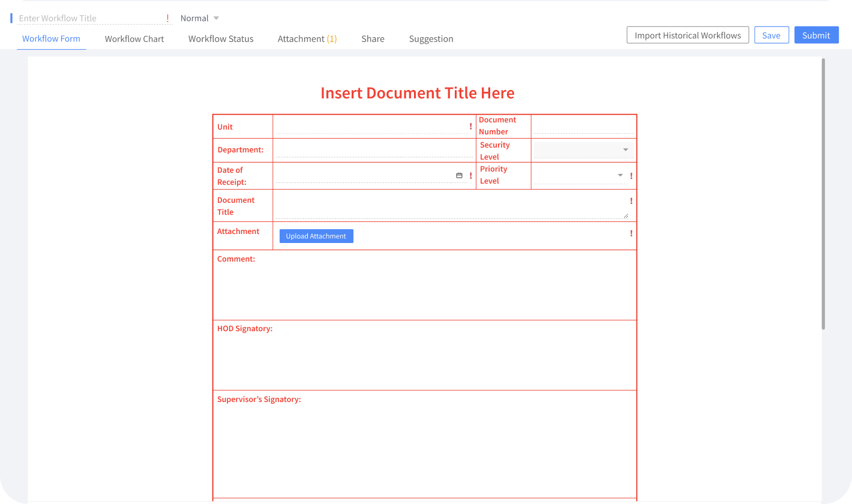
Task: Click the exclamation icon next to Priority Level
Action: tap(631, 175)
